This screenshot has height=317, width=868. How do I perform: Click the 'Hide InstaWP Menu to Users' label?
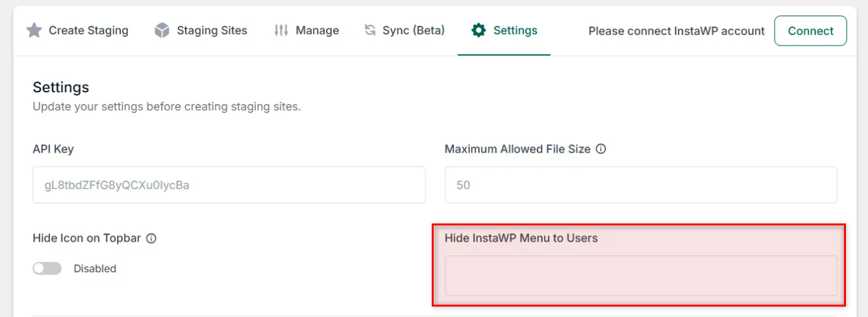(521, 238)
